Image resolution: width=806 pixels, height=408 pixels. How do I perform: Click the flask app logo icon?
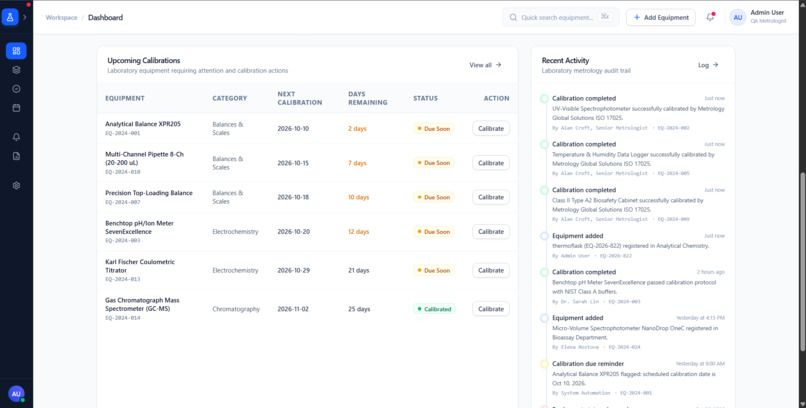(10, 17)
